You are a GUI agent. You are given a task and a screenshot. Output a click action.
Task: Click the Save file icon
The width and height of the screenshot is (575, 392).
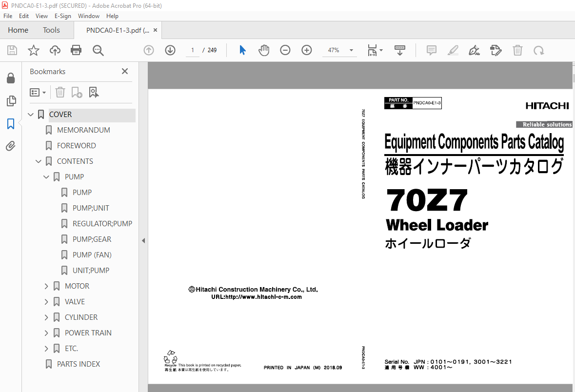coord(12,50)
